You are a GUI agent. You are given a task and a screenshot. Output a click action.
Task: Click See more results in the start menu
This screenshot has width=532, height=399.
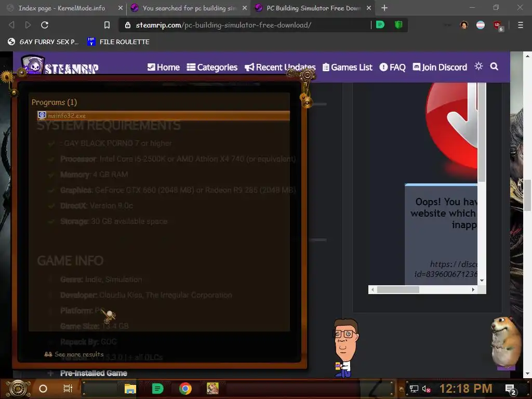tap(74, 354)
